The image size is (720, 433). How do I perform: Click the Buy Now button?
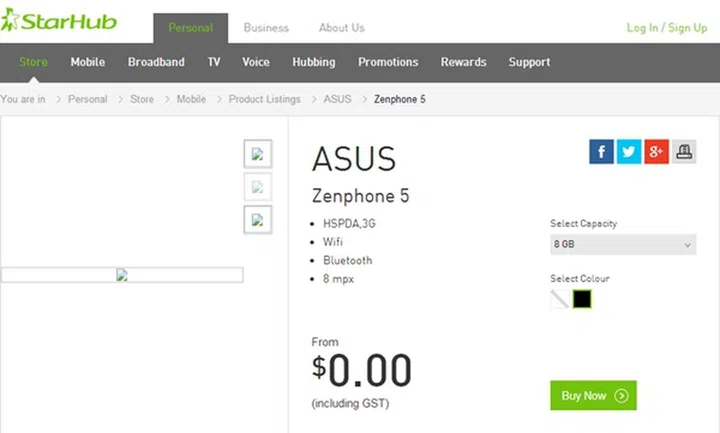[593, 395]
